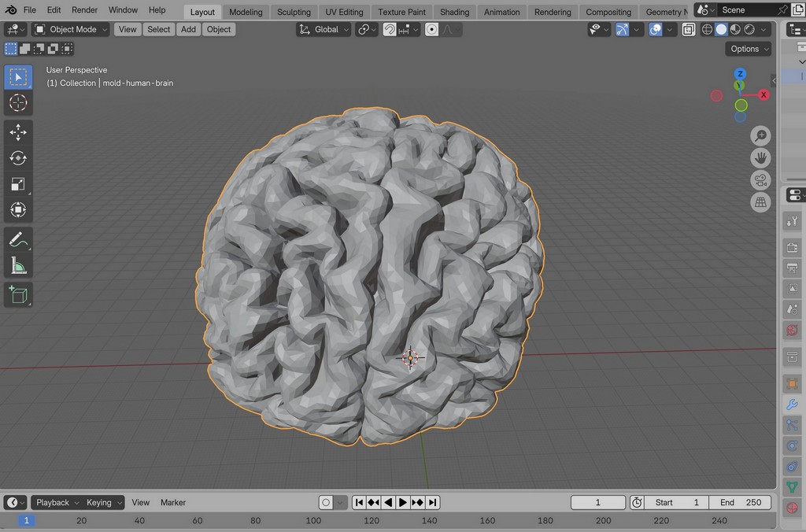Open the File menu
806x532 pixels.
coord(30,9)
